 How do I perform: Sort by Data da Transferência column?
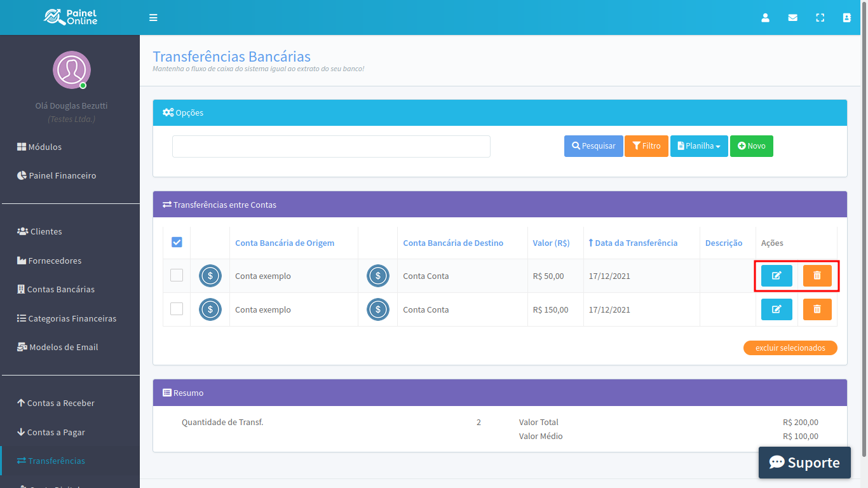coord(633,243)
